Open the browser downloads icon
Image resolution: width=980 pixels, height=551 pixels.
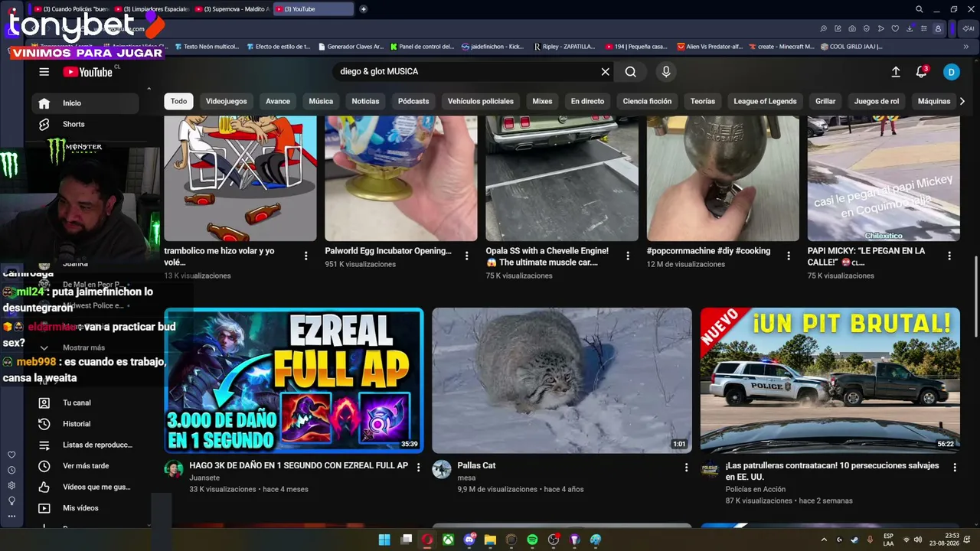click(910, 28)
